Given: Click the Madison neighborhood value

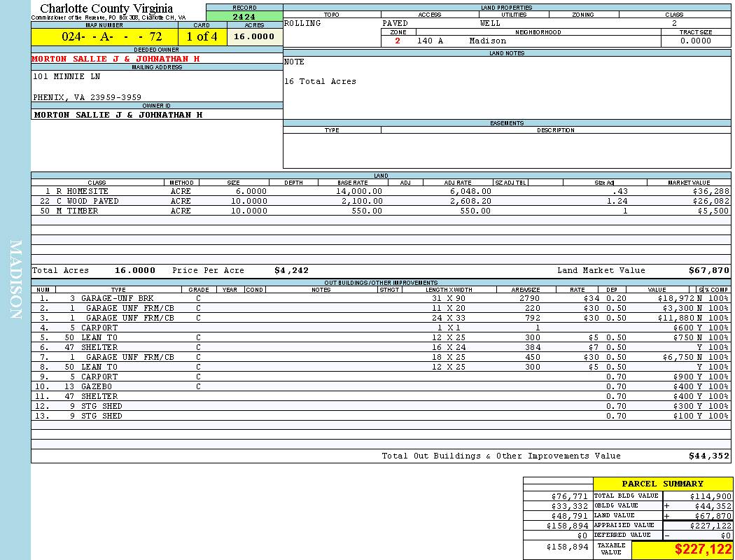Looking at the screenshot, I should coord(487,41).
